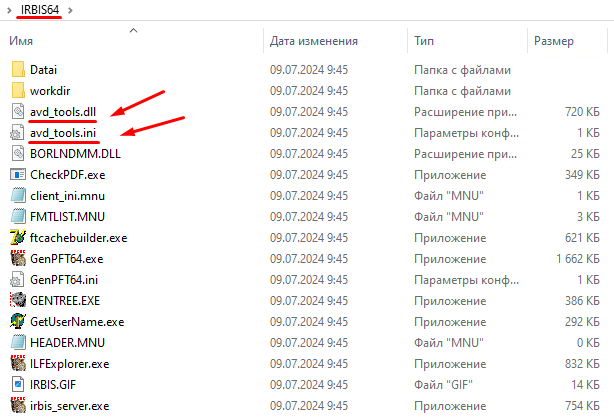Click the 3 КБ size cell
The width and height of the screenshot is (614, 417).
589,217
